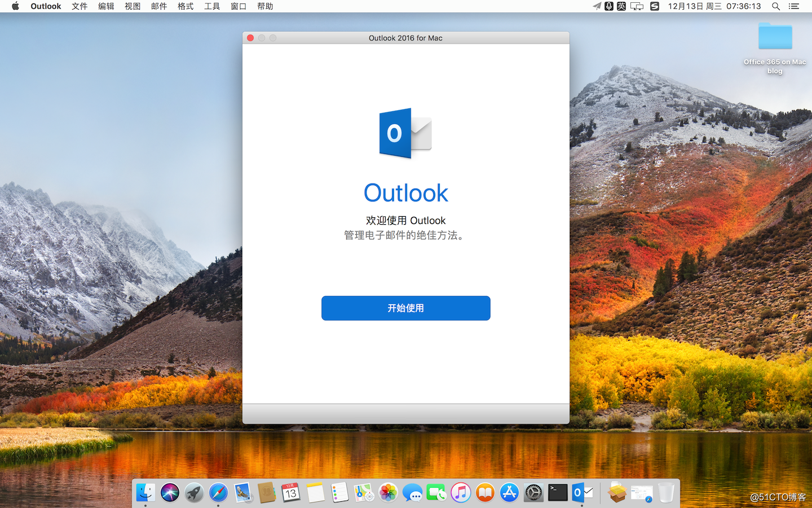
Task: Open Photos pinwheel icon in Dock
Action: [388, 493]
